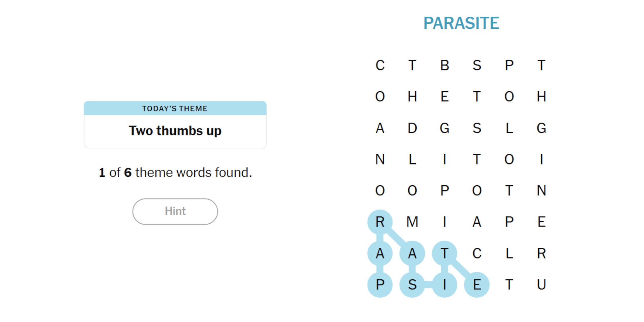Tap the unhighlighted R above letter U

[x=541, y=253]
